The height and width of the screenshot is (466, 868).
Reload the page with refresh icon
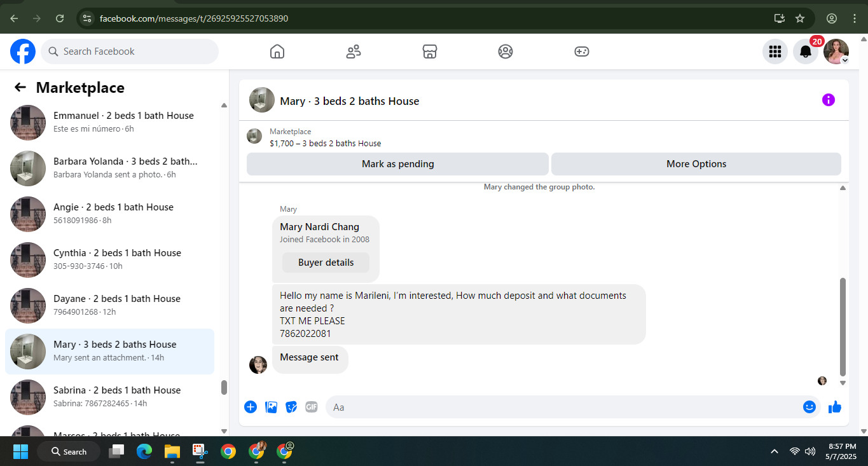click(x=60, y=18)
